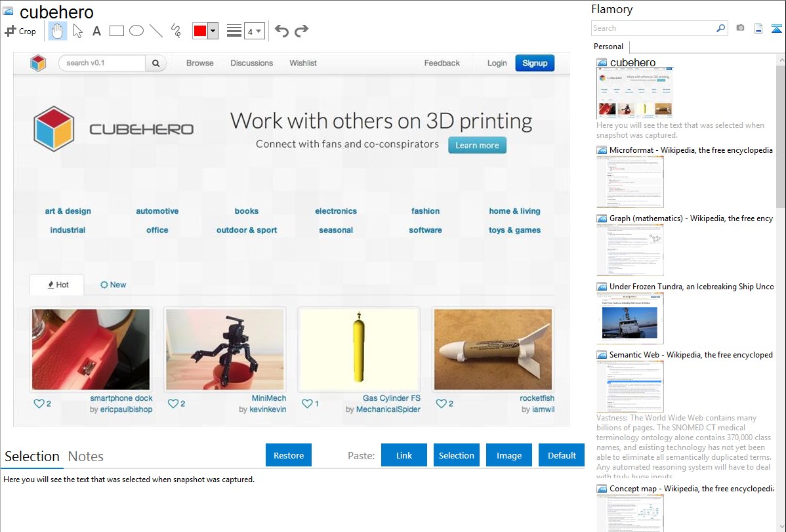This screenshot has height=532, width=786.
Task: Open the Under Frozen Tundra snapshot title
Action: click(692, 286)
